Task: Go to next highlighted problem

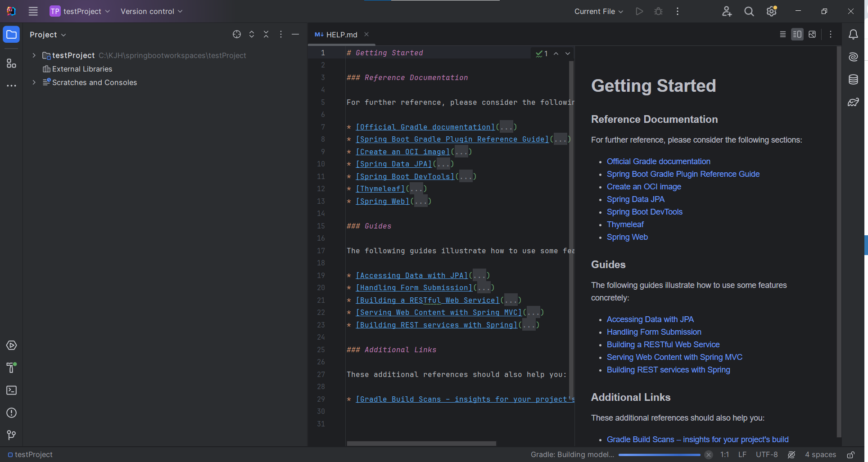Action: coord(568,54)
